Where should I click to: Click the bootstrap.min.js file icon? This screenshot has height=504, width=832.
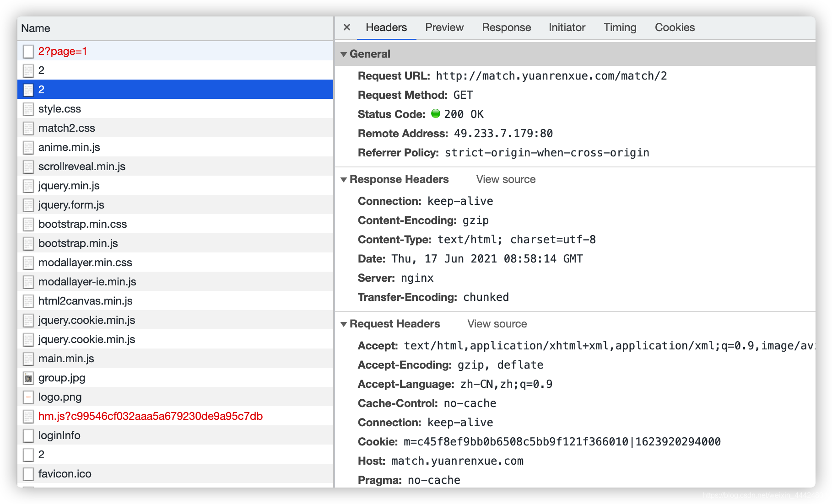28,243
